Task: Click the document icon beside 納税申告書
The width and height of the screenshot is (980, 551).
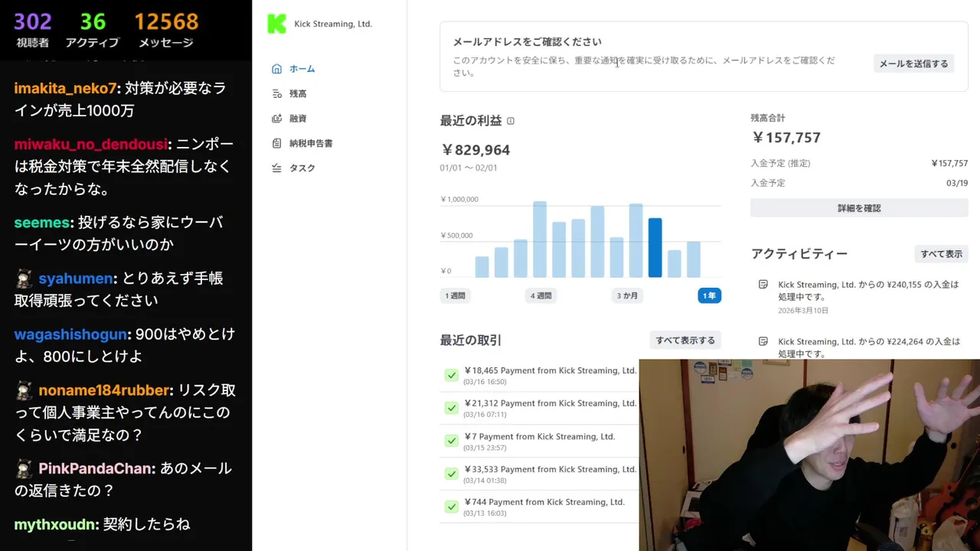Action: 277,143
